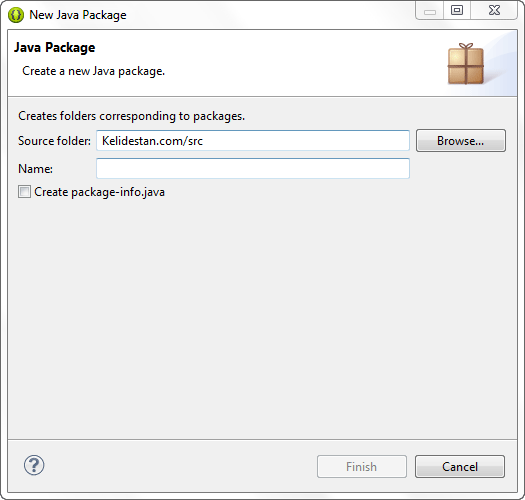Click the empty gray area of the dialog body
Image resolution: width=525 pixels, height=500 pixels.
262,318
